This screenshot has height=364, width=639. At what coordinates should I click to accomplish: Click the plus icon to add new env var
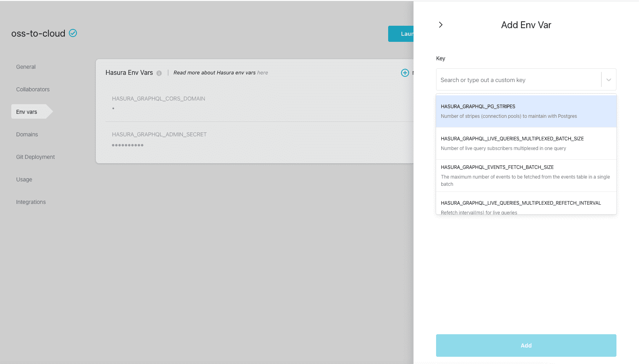[x=405, y=73]
